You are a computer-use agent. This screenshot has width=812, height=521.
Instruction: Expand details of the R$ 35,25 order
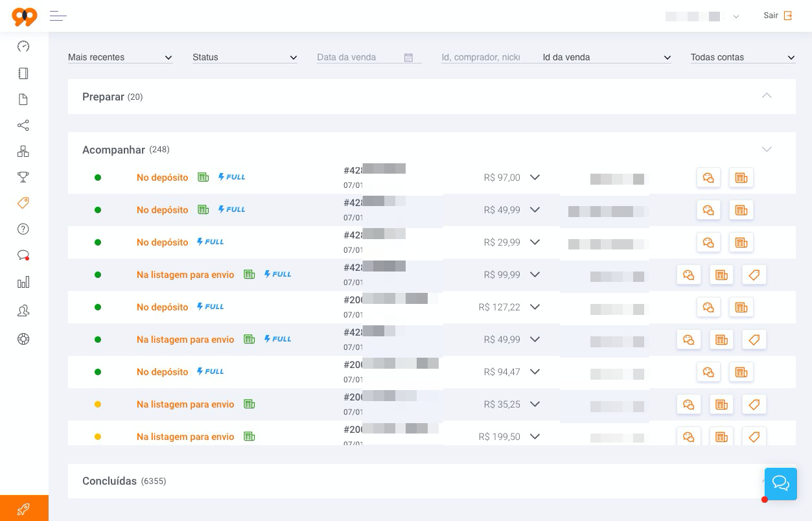tap(535, 404)
